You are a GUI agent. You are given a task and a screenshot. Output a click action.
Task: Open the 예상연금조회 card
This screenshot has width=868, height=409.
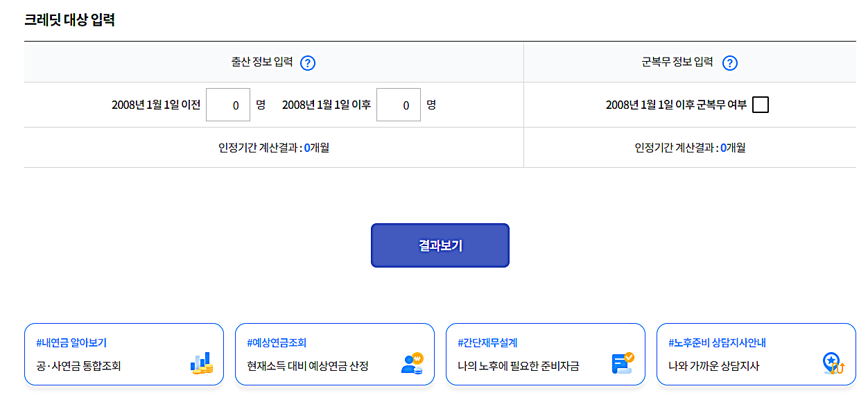pos(335,354)
